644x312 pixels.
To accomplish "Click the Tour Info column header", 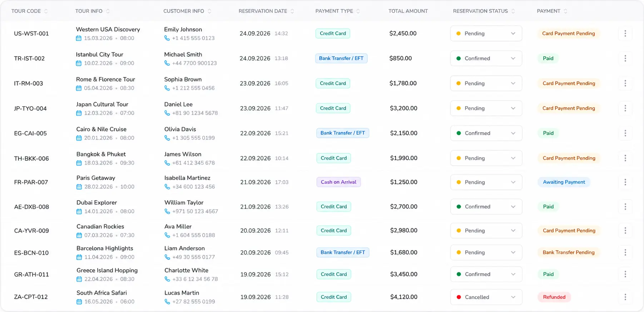I will (x=89, y=11).
